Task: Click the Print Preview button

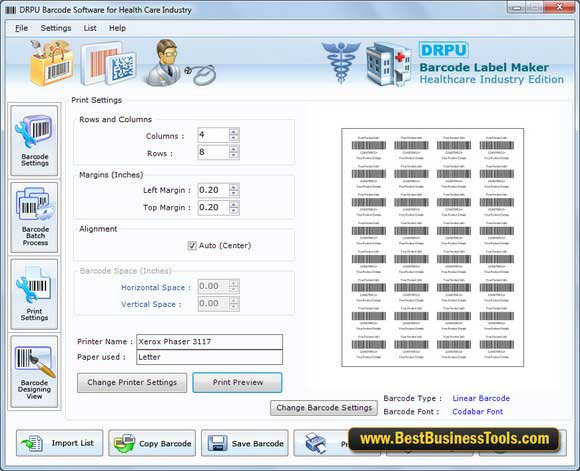Action: (237, 383)
